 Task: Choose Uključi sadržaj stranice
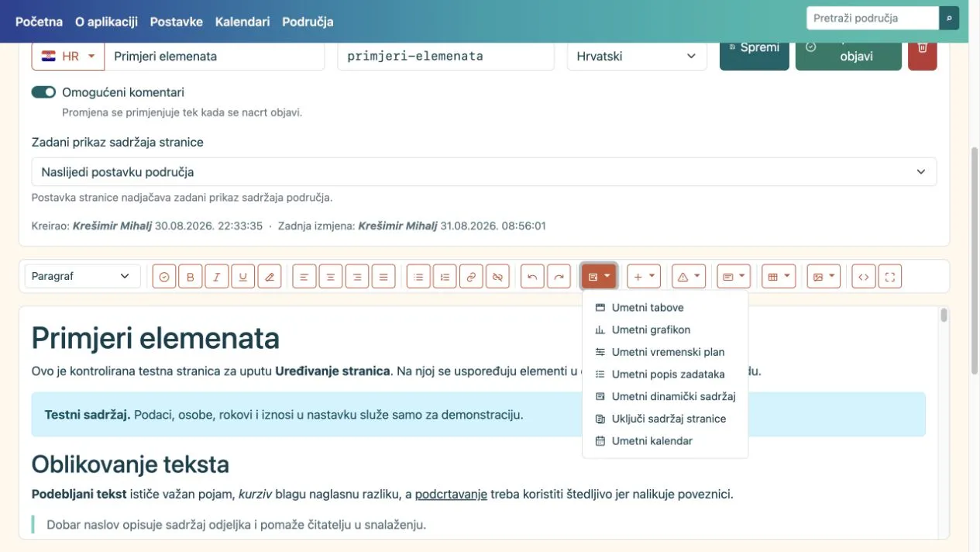[665, 419]
